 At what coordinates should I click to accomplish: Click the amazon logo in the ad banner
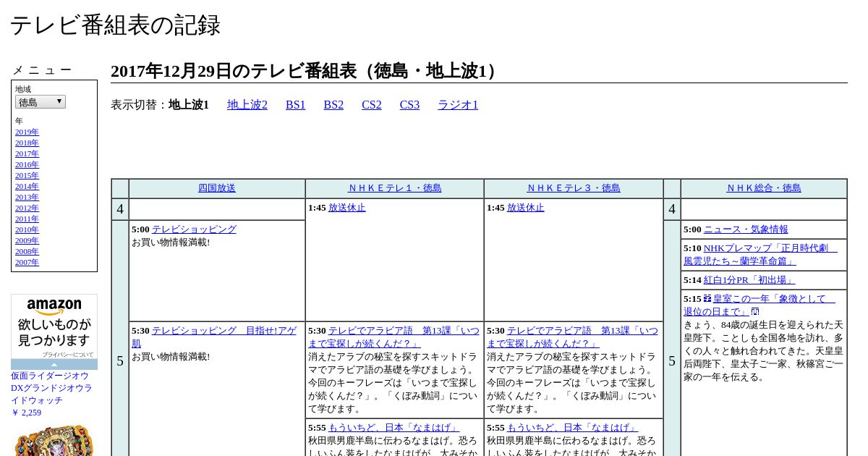pos(54,307)
